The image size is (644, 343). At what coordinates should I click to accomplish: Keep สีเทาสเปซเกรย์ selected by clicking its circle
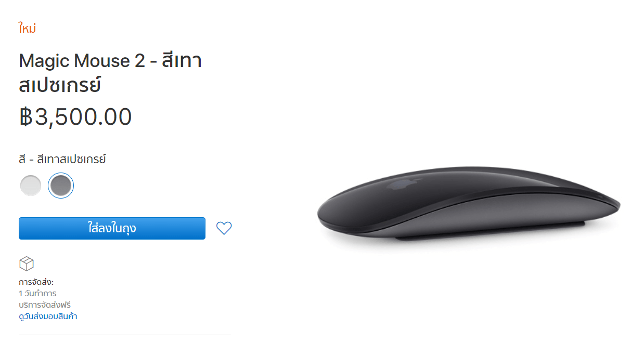[x=61, y=185]
